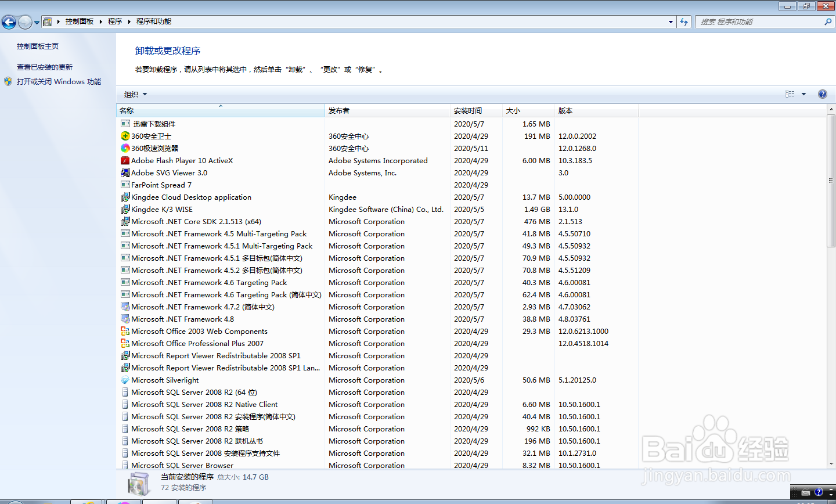Sort by the 安装时间 column header
The height and width of the screenshot is (504, 836).
click(x=477, y=110)
